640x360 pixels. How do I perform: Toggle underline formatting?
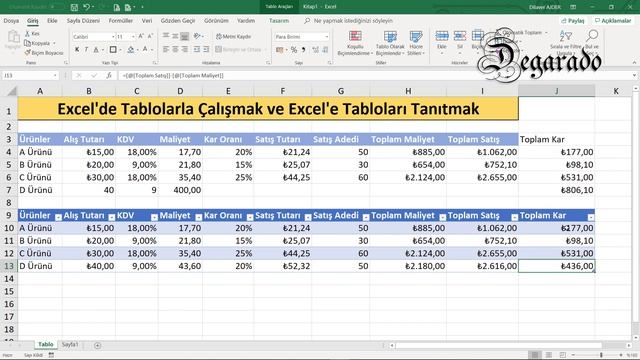[x=96, y=49]
